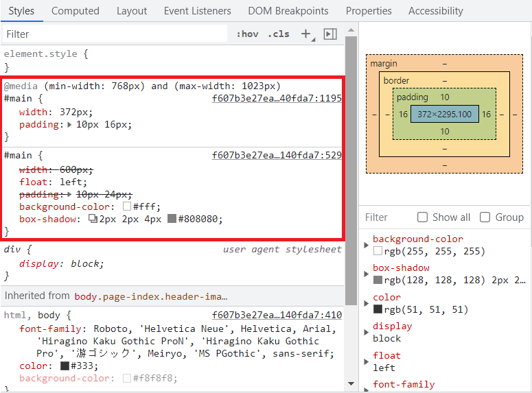The height and width of the screenshot is (393, 532).
Task: Switch to the Styles tab
Action: (21, 11)
